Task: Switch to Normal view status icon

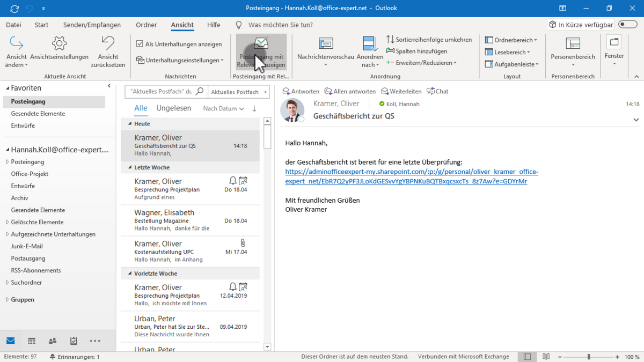Action: click(x=528, y=357)
